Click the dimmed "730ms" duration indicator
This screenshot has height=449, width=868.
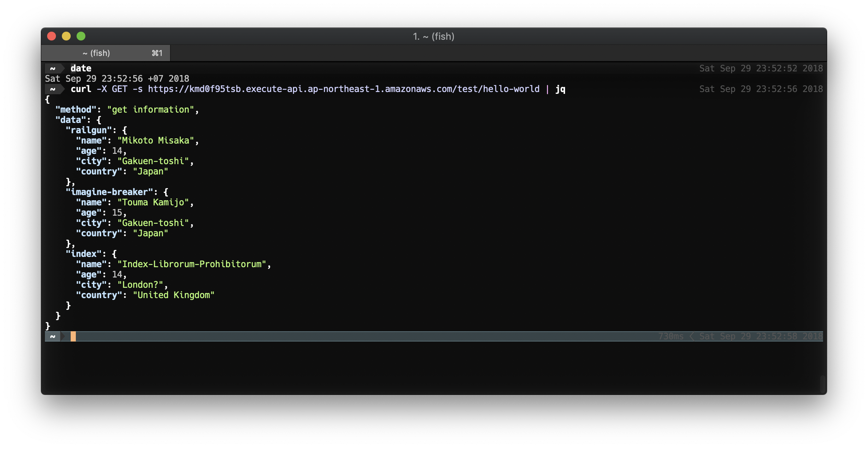671,336
